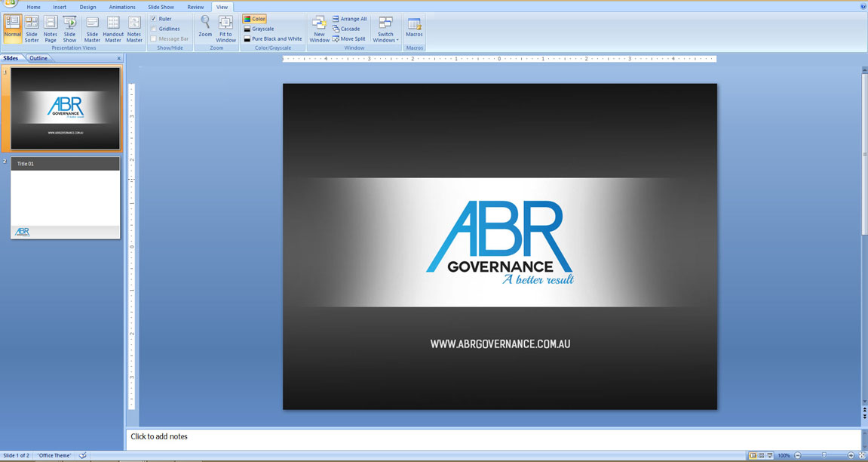Expand Switch Windows dropdown
Viewport: 868px width, 462px height.
point(386,29)
